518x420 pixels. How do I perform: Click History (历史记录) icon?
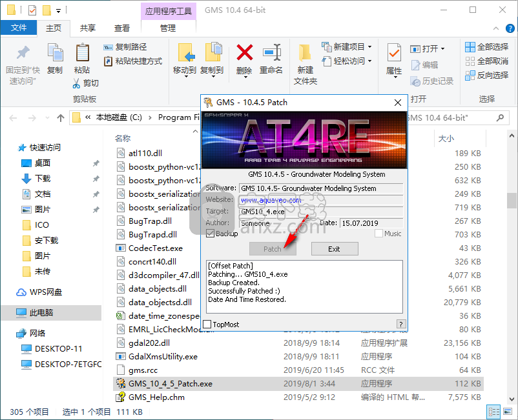tap(415, 81)
